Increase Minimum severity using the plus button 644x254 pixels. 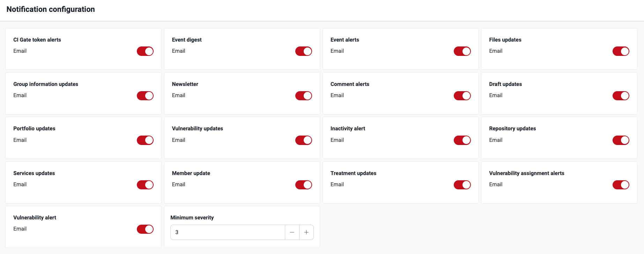pyautogui.click(x=306, y=232)
